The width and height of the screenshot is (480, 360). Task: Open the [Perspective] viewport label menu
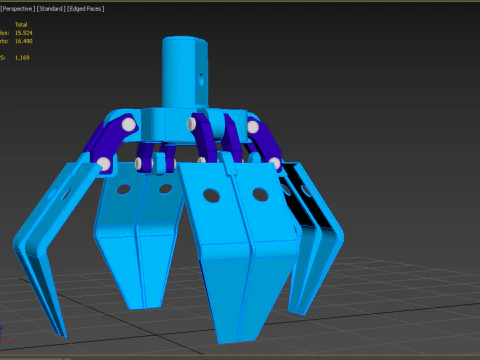point(17,9)
